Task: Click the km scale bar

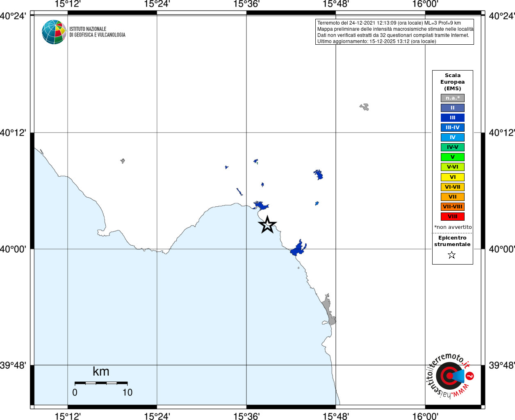Action: (101, 383)
